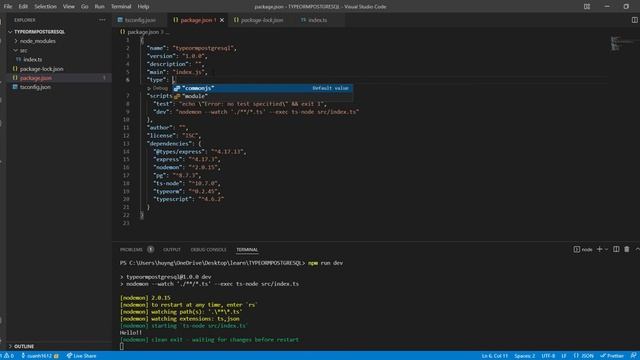Open the feedback/notifications icon in status bar
This screenshot has height=360, width=640.
(x=633, y=356)
